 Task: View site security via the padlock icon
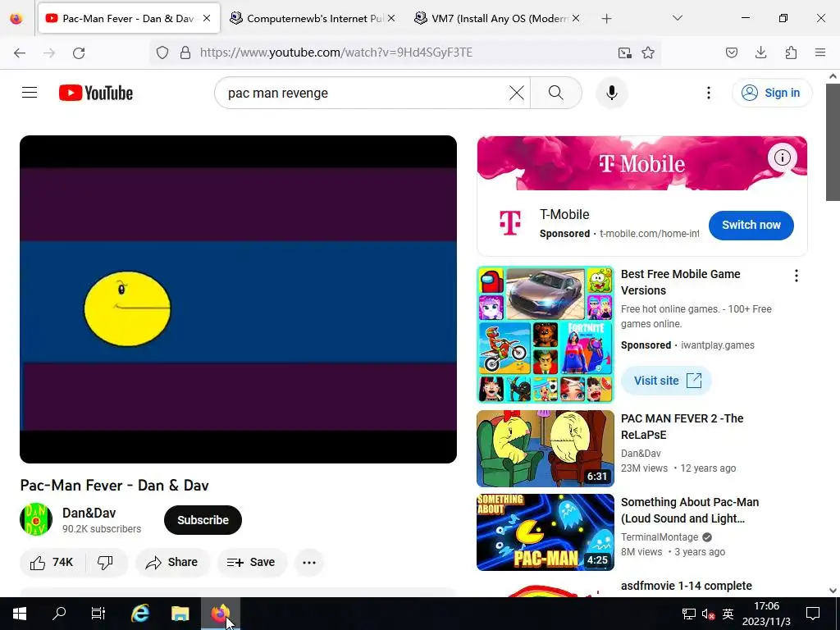click(x=185, y=52)
